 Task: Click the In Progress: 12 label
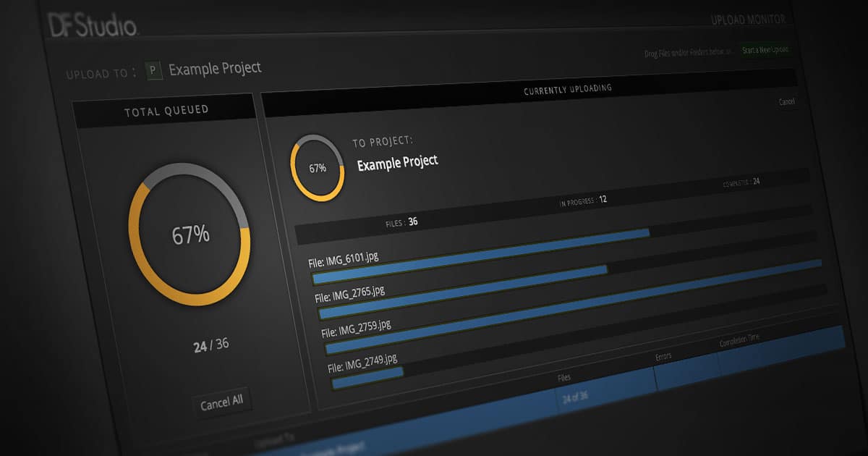click(x=582, y=200)
